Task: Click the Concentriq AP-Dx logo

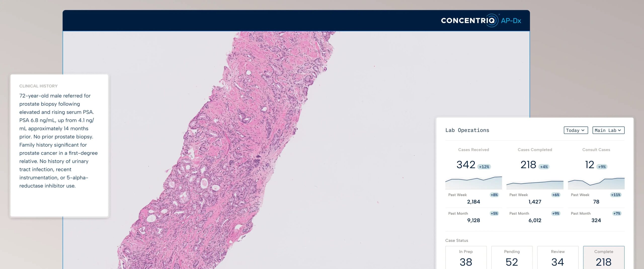Action: point(481,20)
